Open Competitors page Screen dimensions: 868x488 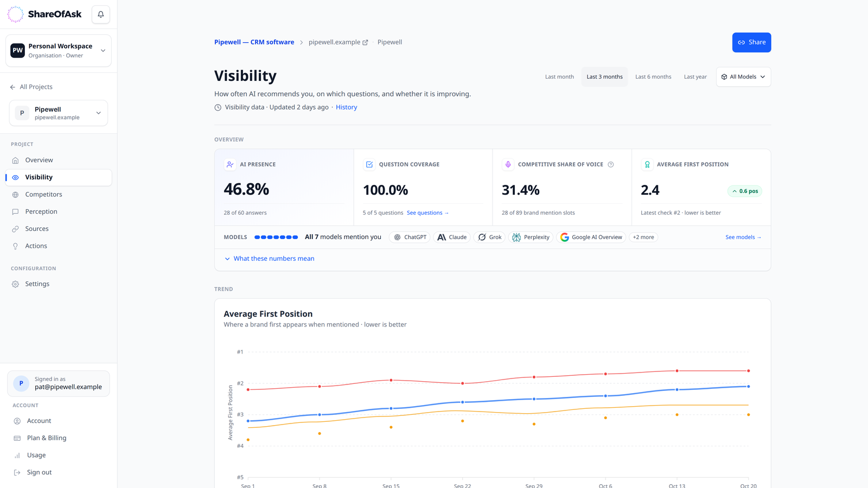(x=59, y=194)
